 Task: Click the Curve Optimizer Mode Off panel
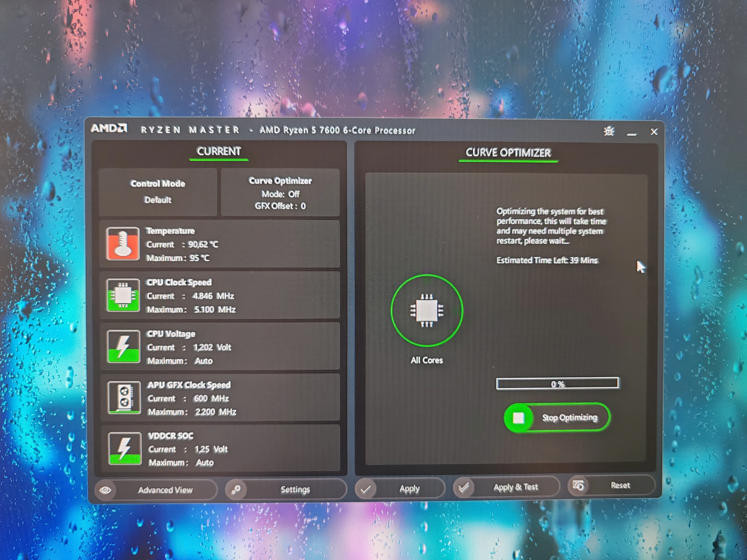tap(280, 192)
